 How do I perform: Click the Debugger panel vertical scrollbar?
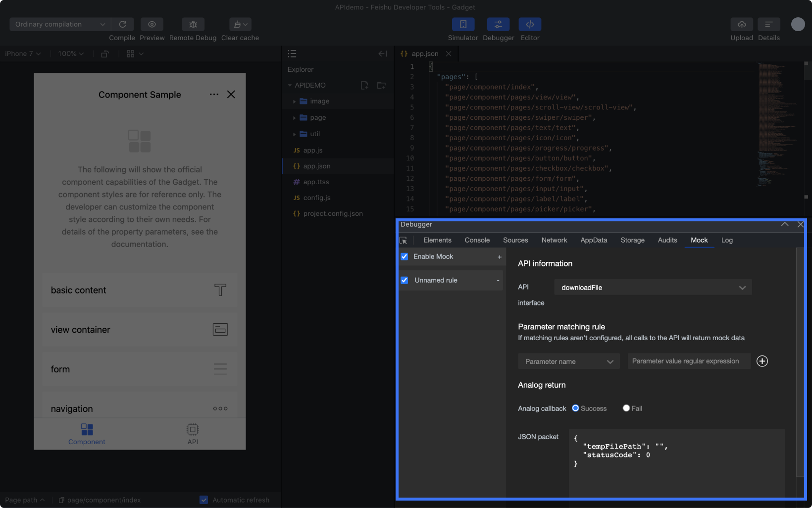pos(800,362)
